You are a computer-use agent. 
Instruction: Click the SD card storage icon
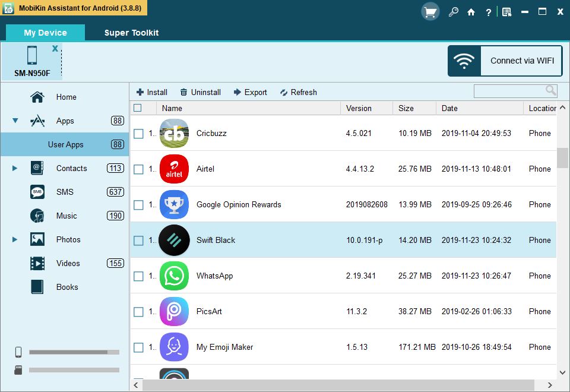click(x=18, y=370)
